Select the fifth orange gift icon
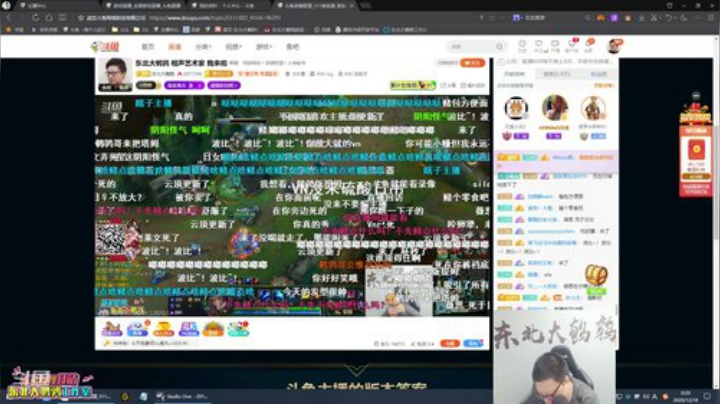 tap(214, 329)
